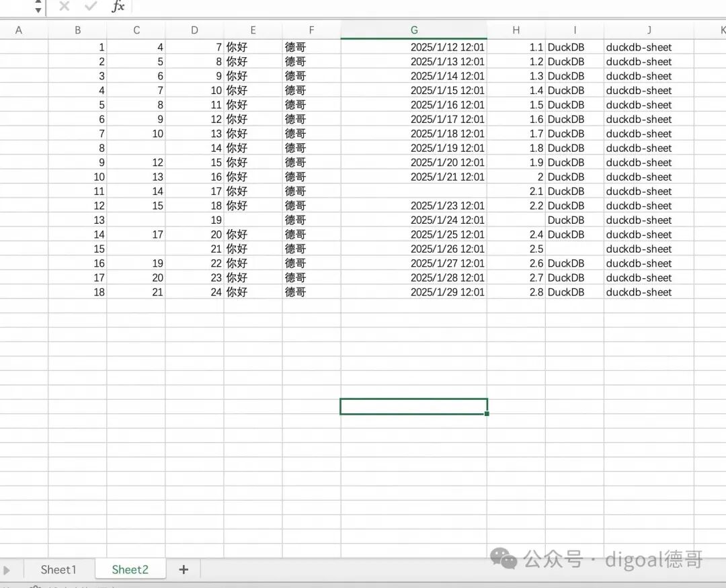Screen dimensions: 726x588
Task: Select column C header
Action: (x=136, y=30)
